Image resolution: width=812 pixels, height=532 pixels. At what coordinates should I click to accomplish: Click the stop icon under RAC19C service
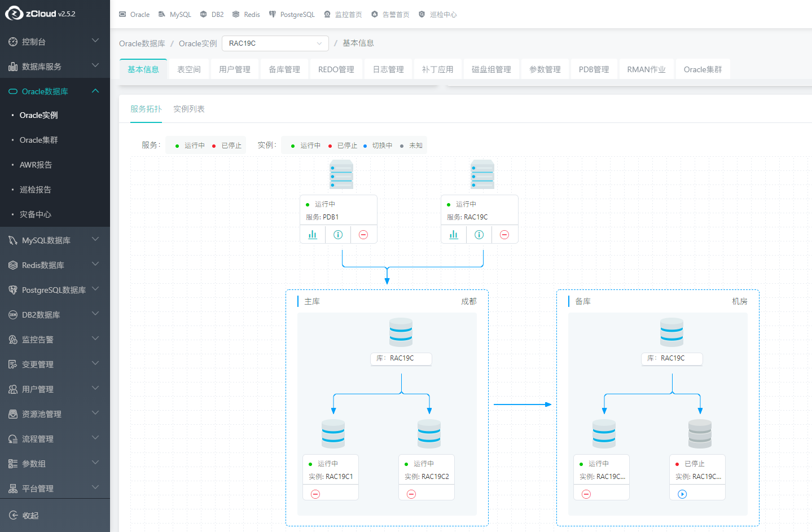click(504, 235)
